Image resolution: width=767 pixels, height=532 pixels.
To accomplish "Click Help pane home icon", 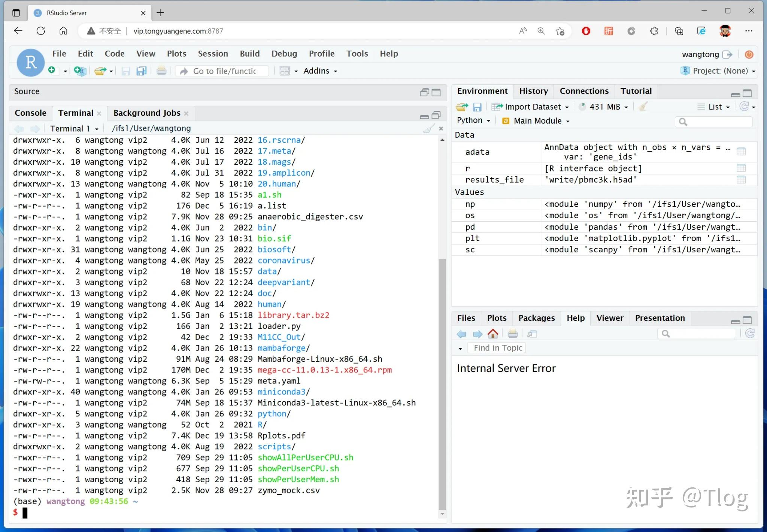I will click(493, 334).
